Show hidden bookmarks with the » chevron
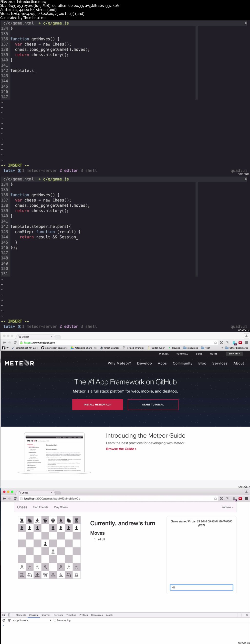 [x=222, y=348]
